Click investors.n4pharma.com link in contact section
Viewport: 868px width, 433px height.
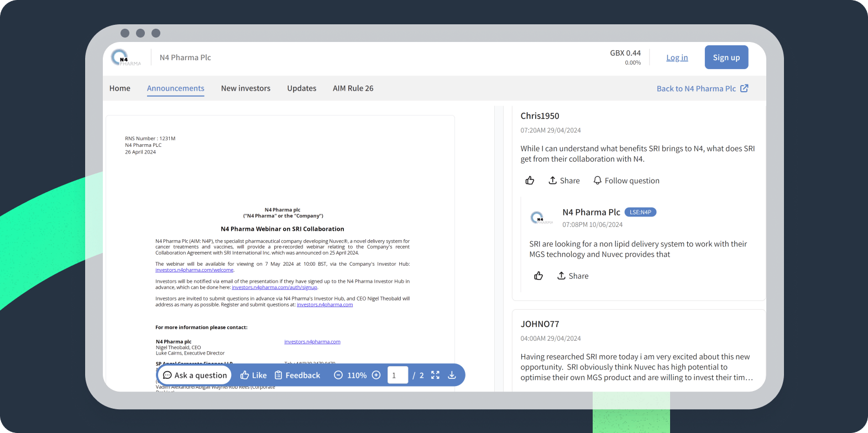[x=312, y=342]
